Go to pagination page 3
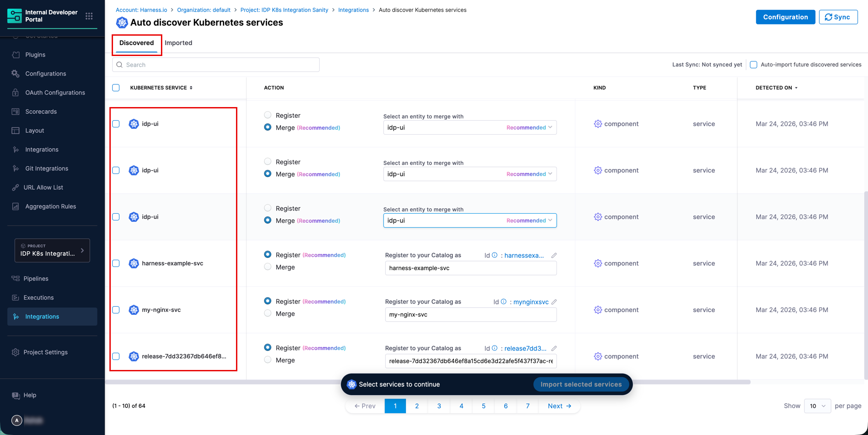Screen dimensions: 868x435 [439, 406]
